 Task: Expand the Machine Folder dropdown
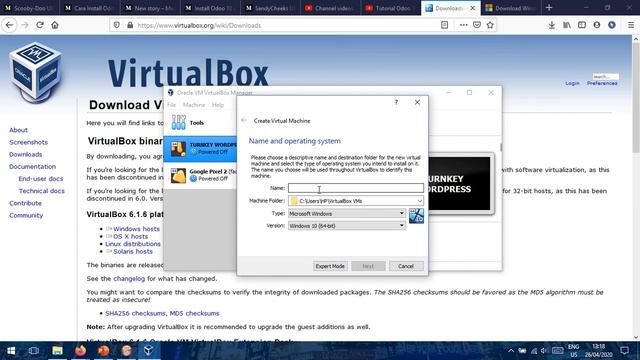click(419, 201)
